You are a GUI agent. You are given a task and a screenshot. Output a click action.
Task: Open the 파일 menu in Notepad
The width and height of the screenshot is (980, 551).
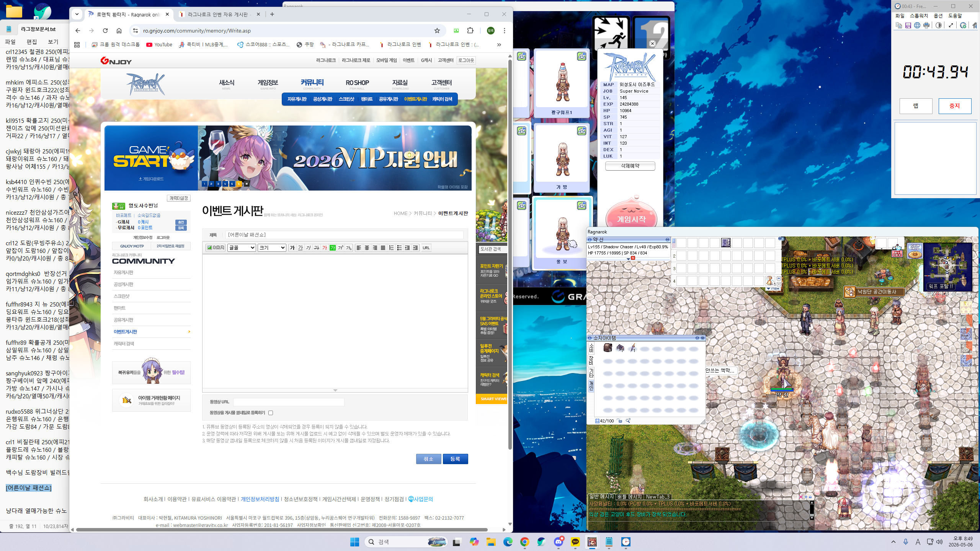point(10,42)
